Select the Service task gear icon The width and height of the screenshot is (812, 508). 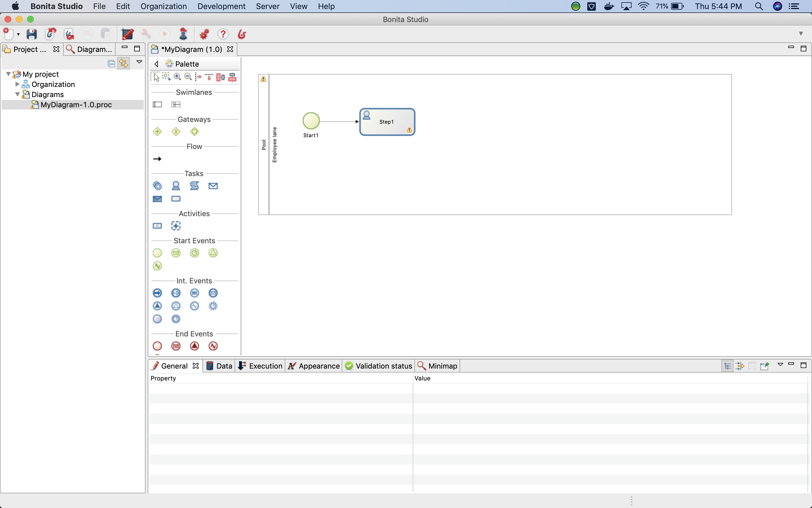click(157, 186)
